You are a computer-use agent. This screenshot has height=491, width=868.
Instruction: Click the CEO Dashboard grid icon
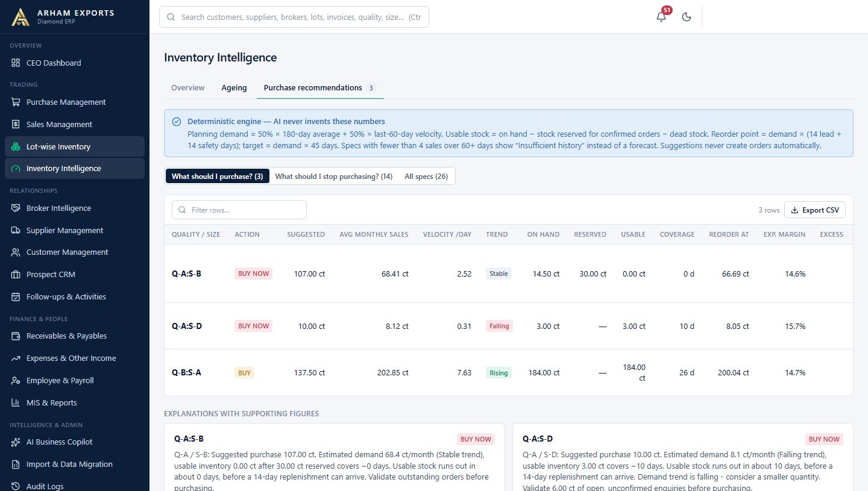(16, 63)
